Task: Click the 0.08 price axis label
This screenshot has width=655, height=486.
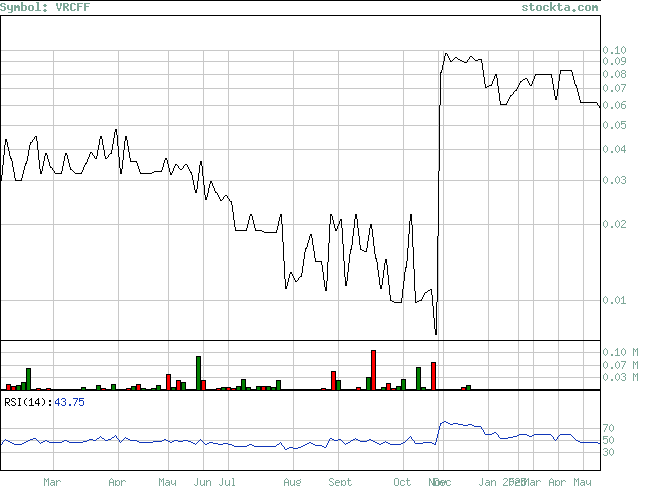Action: [x=614, y=74]
